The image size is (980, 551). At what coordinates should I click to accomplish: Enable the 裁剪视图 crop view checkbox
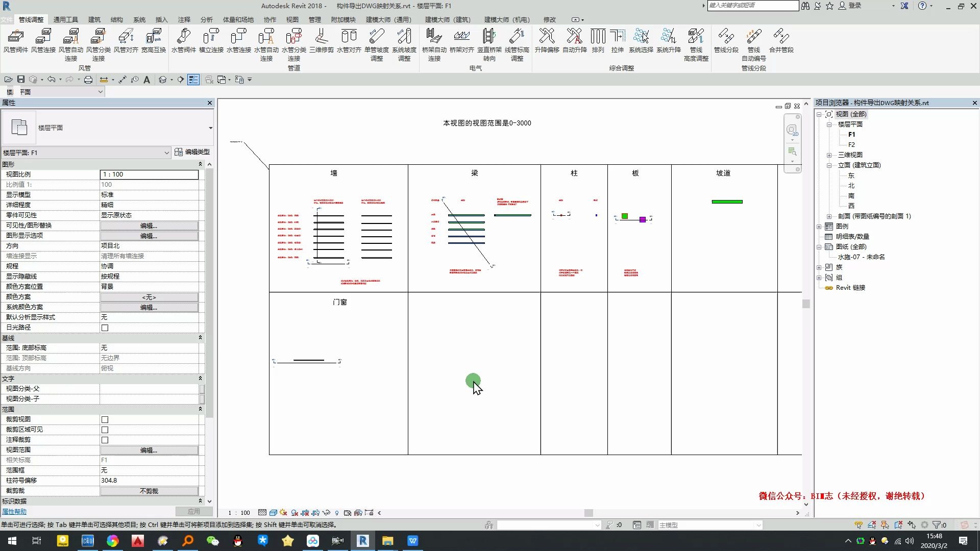[x=105, y=419]
